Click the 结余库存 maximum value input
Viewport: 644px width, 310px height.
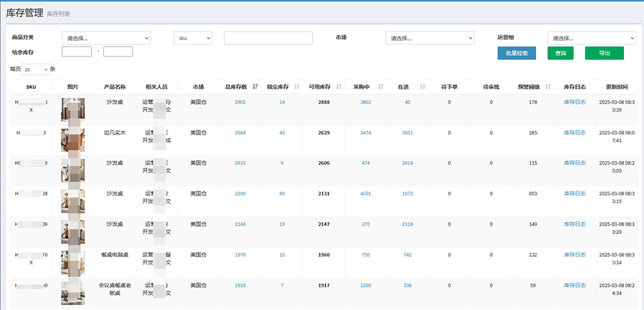pyautogui.click(x=118, y=52)
